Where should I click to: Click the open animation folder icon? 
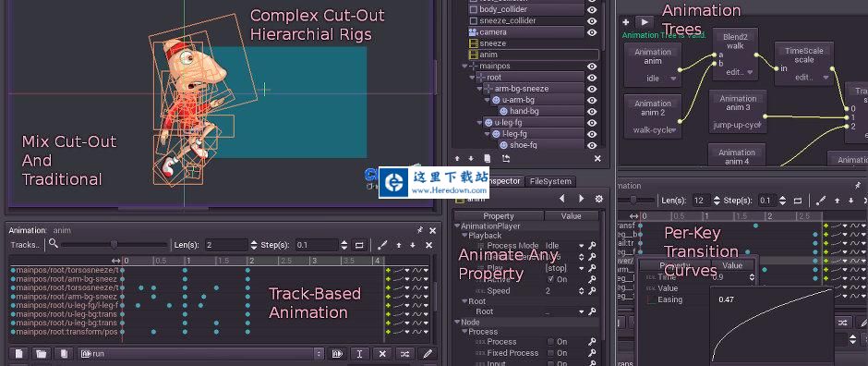click(x=41, y=353)
